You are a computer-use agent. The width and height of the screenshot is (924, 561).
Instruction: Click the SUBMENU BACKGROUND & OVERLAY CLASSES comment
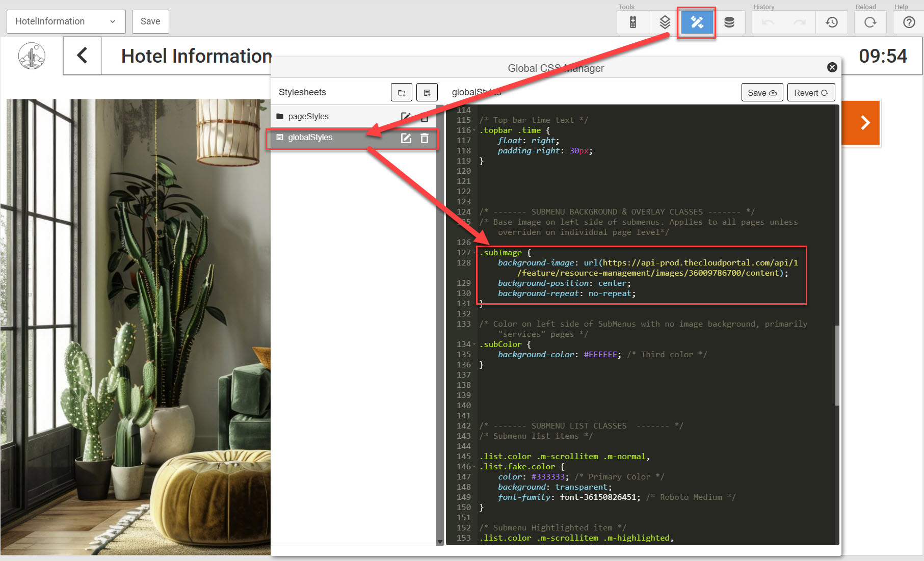click(x=617, y=212)
